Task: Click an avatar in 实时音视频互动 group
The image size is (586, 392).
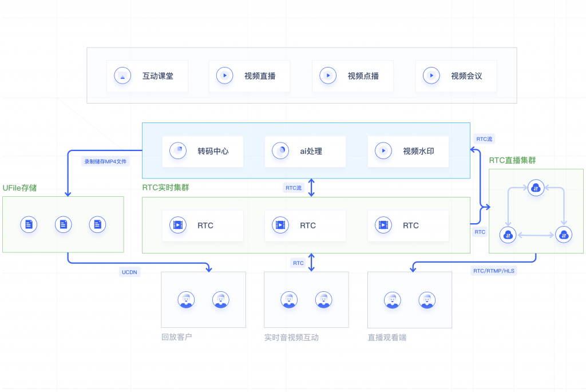Action: 289,299
